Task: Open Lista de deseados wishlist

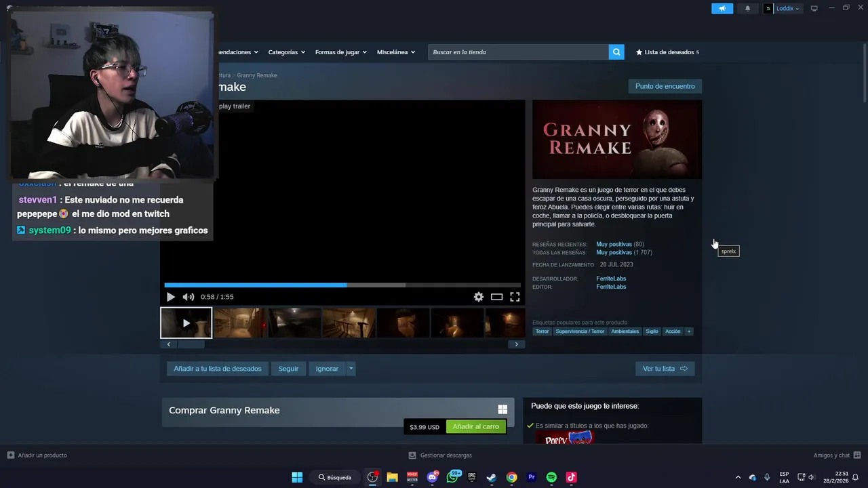Action: [667, 52]
